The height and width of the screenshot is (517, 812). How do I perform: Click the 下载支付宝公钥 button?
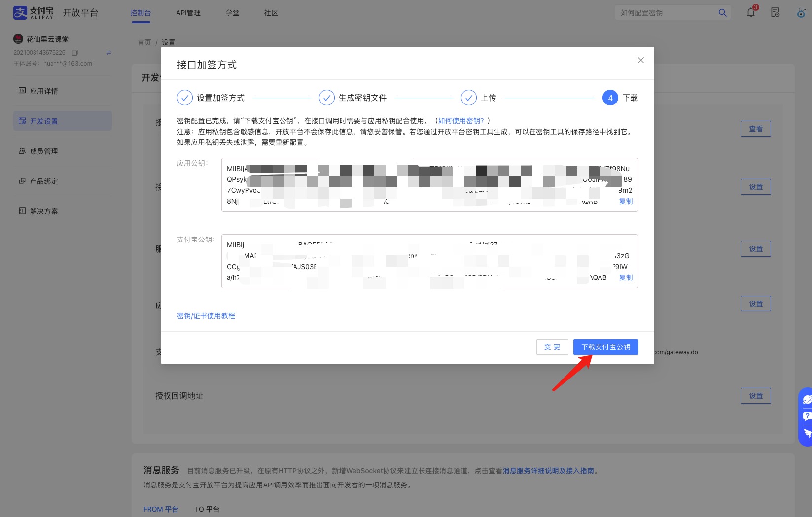coord(606,347)
